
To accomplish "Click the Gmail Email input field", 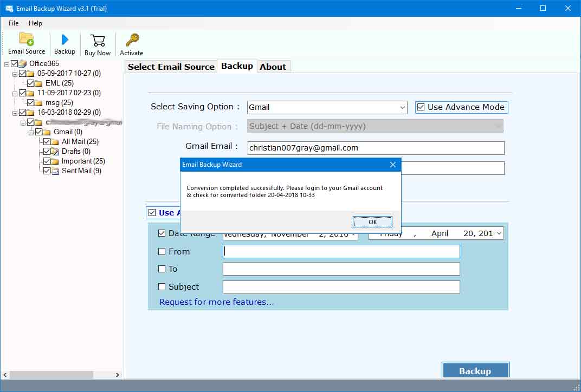I will tap(376, 148).
